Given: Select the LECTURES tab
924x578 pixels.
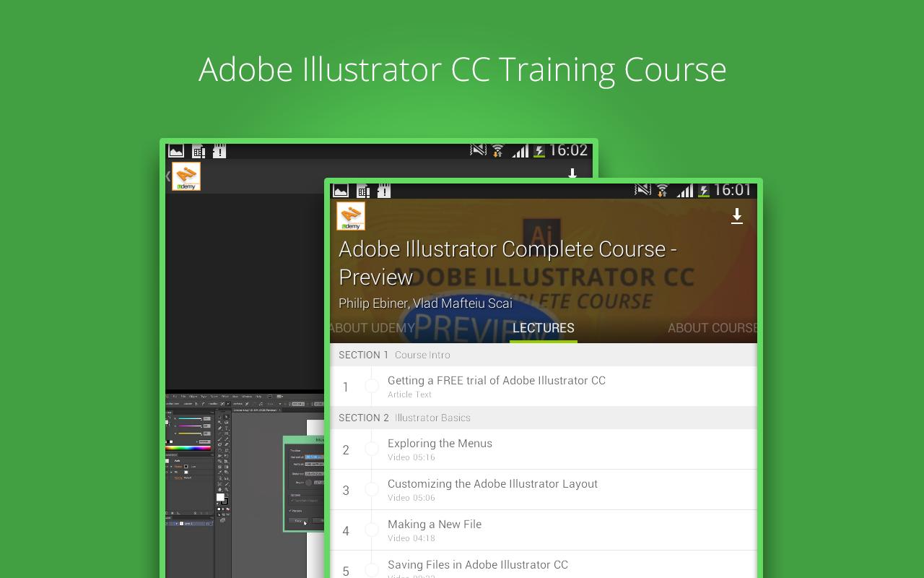Looking at the screenshot, I should [x=544, y=328].
